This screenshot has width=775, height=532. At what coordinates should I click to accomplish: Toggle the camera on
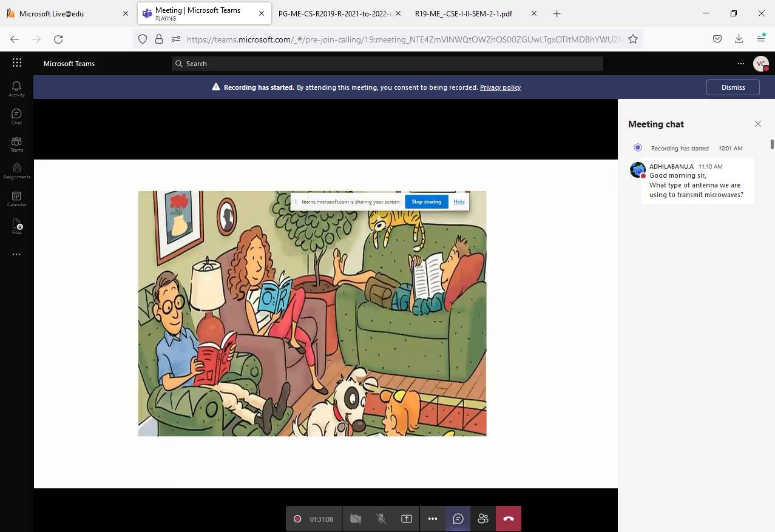pos(356,519)
